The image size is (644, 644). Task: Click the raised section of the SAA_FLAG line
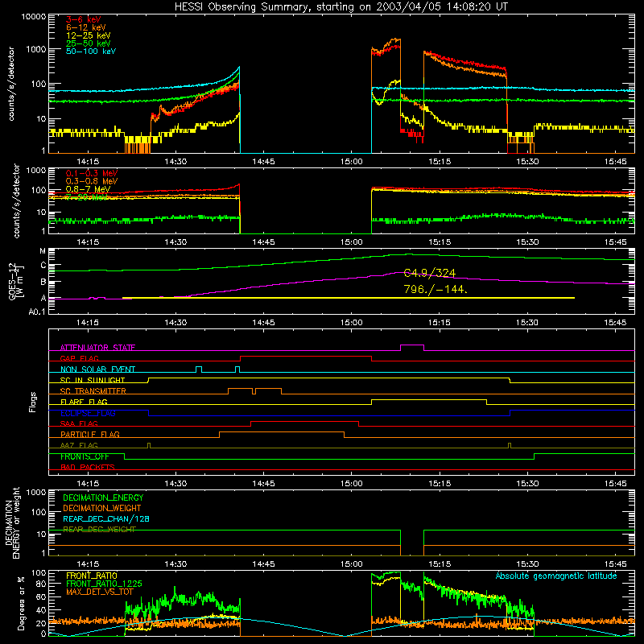304,421
